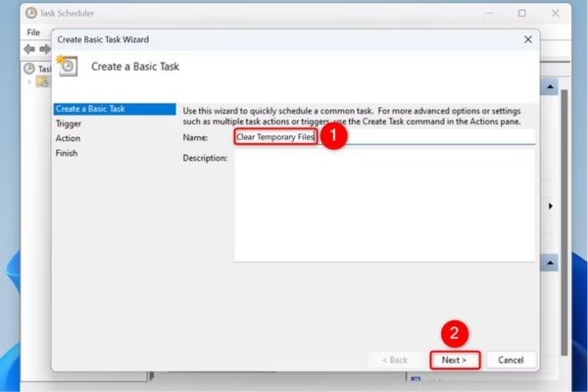Close the Create Basic Task Wizard dialog

[528, 39]
